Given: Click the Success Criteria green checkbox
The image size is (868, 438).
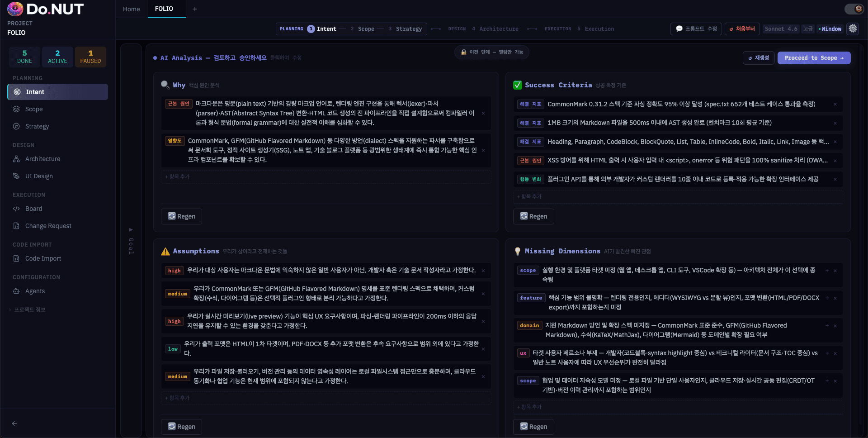Looking at the screenshot, I should (x=517, y=85).
